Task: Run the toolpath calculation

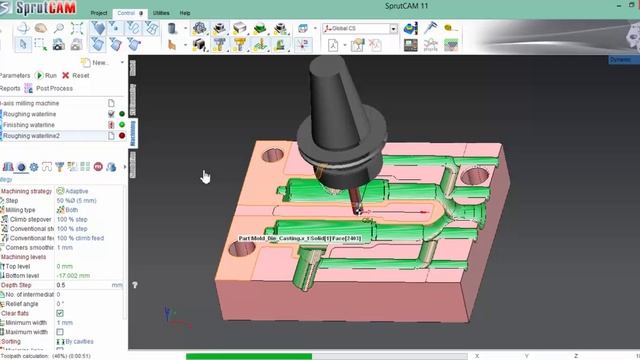Action: click(x=46, y=76)
